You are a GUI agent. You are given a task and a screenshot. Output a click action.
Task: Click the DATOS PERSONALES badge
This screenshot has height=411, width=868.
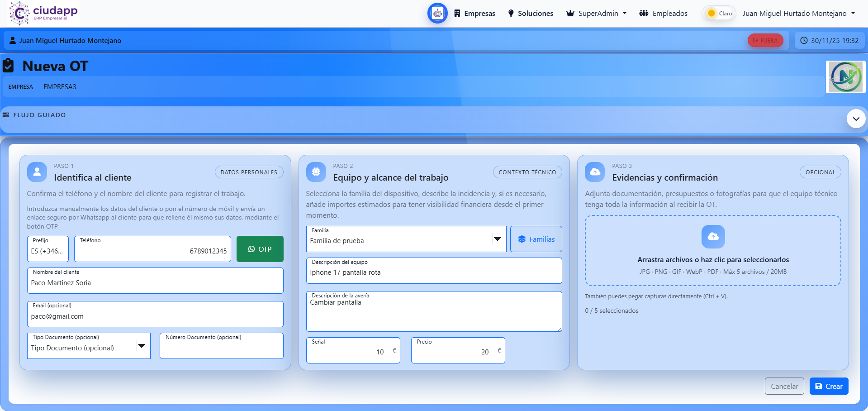[248, 172]
